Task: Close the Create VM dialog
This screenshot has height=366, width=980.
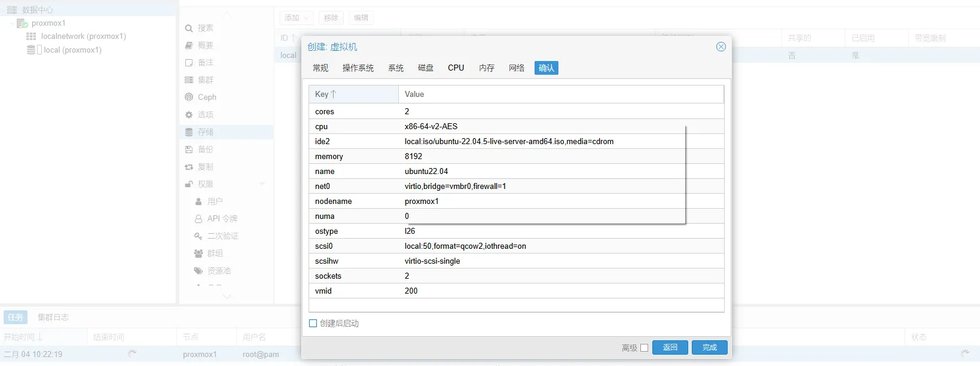Action: 721,47
